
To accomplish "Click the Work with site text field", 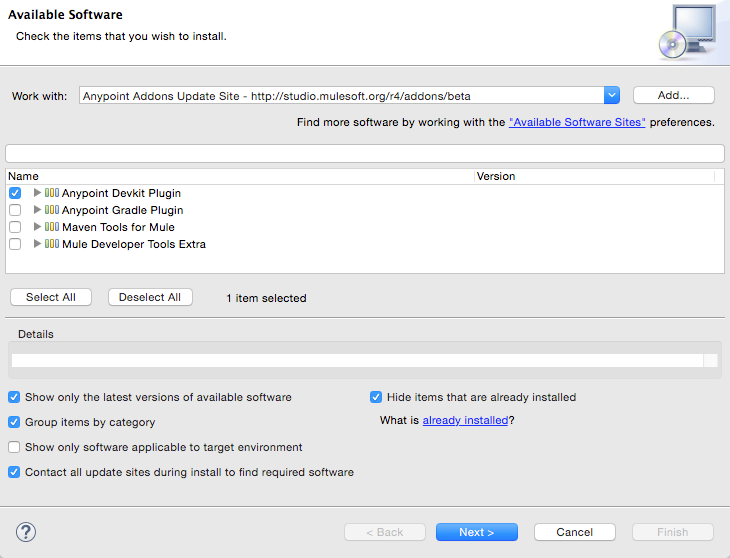I will (x=341, y=95).
